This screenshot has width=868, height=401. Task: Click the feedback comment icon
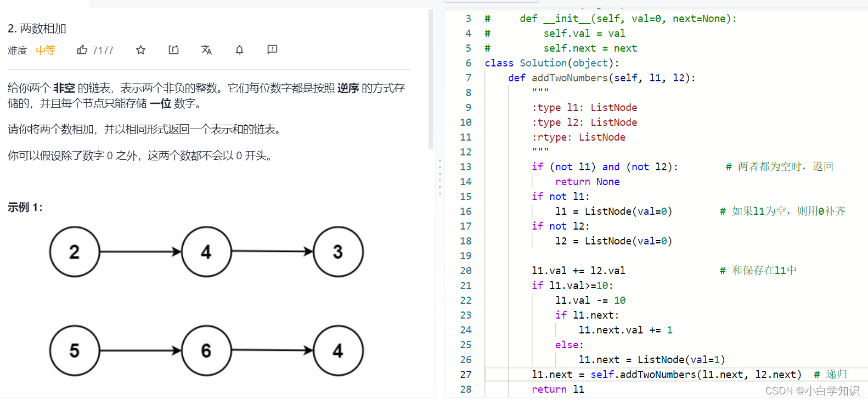[272, 50]
